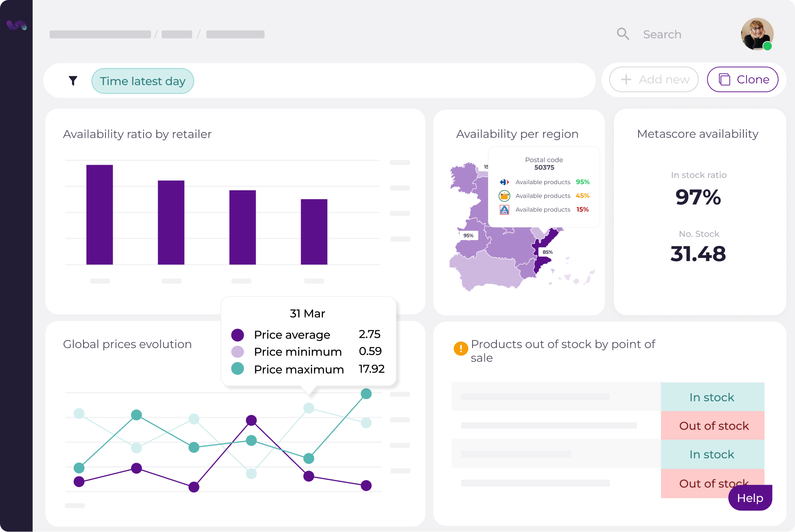Click the Postal code 50375 label
This screenshot has height=532, width=795.
(x=544, y=163)
